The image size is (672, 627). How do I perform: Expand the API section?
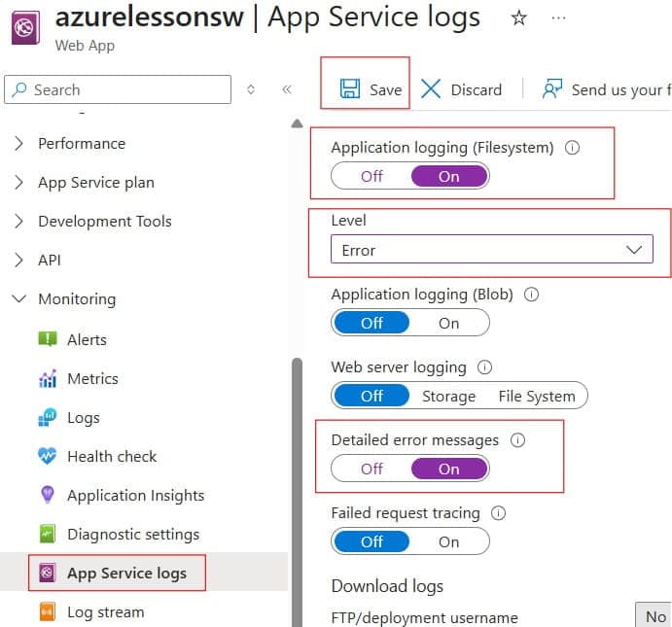point(18,260)
